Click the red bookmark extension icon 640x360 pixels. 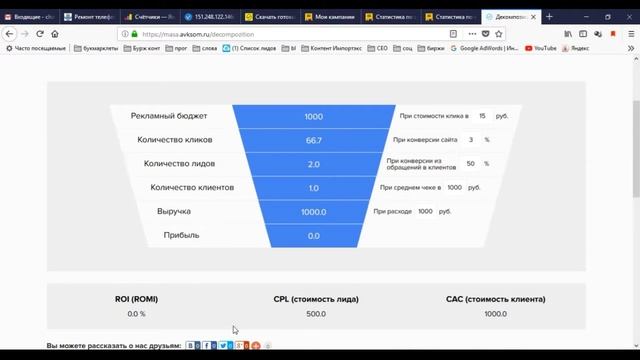613,34
